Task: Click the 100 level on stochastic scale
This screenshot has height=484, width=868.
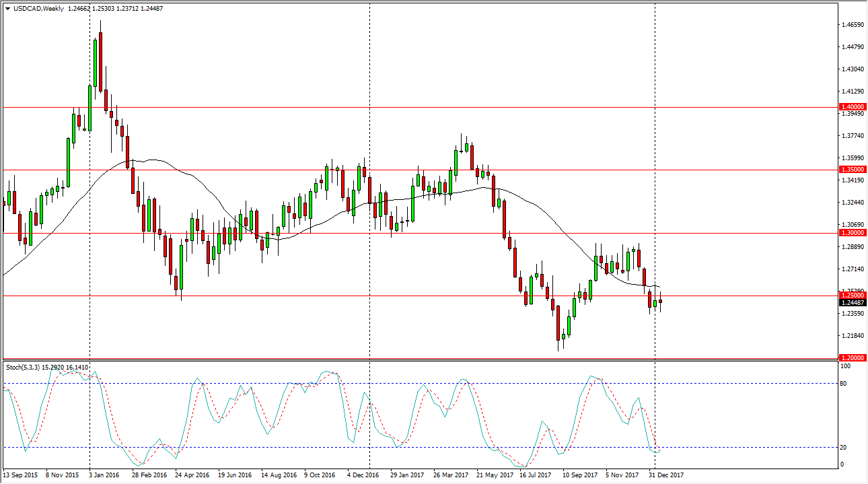Action: (x=846, y=366)
